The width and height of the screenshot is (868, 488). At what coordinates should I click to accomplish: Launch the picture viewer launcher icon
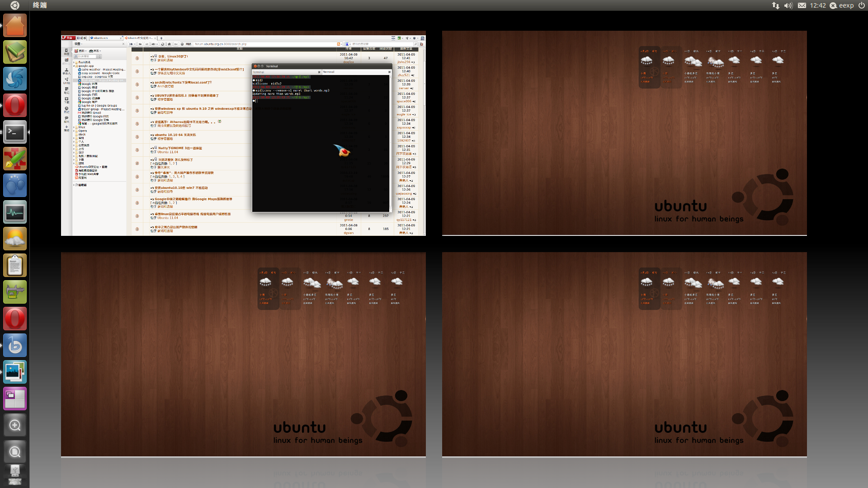click(15, 372)
